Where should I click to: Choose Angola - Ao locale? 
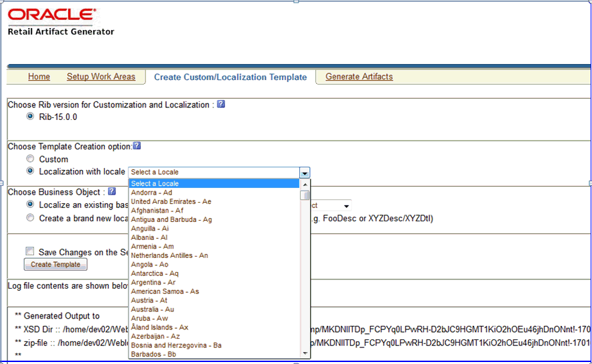pos(214,265)
